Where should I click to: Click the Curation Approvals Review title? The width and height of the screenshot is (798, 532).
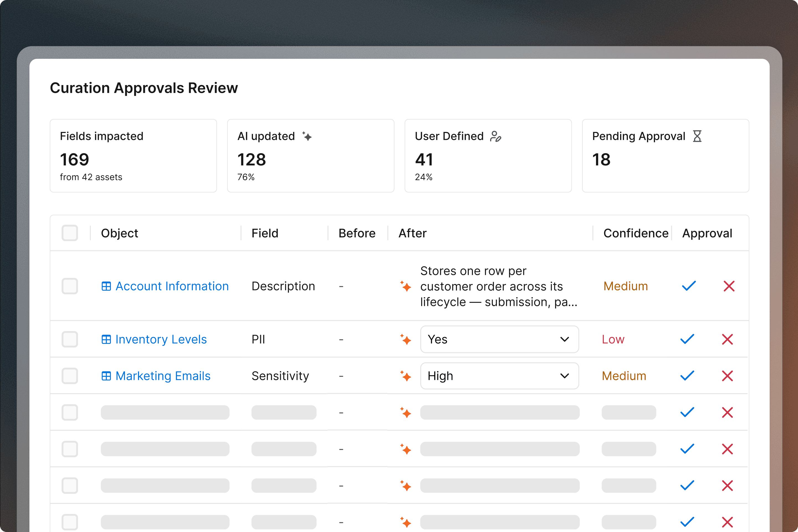[144, 88]
